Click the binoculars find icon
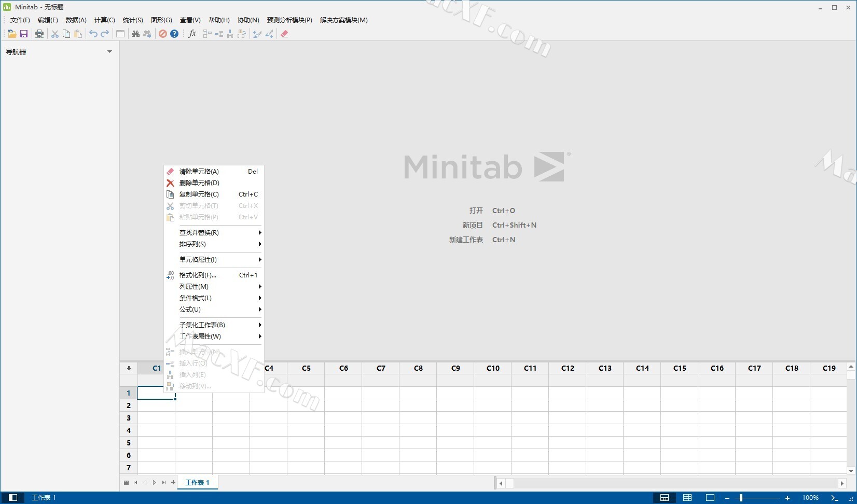The width and height of the screenshot is (857, 504). click(x=135, y=34)
